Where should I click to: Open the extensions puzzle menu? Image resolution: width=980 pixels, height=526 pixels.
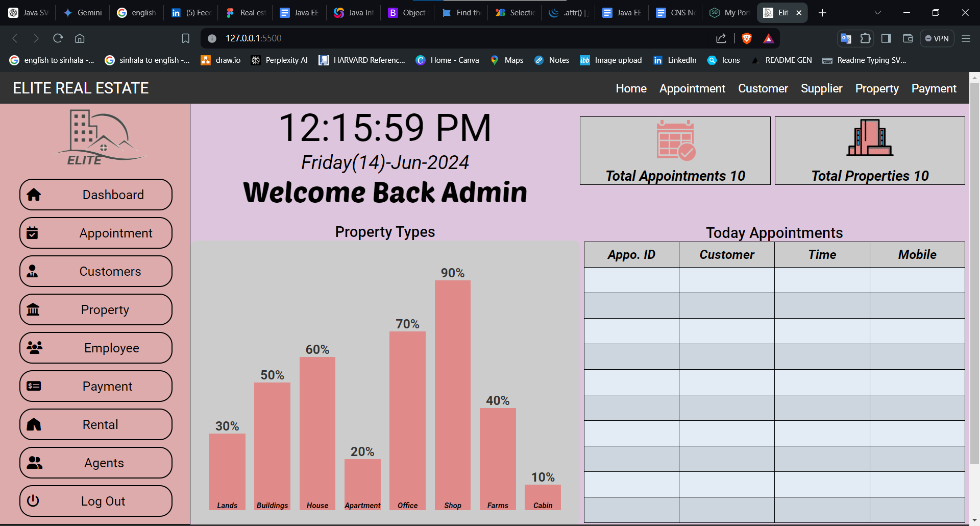pyautogui.click(x=865, y=38)
